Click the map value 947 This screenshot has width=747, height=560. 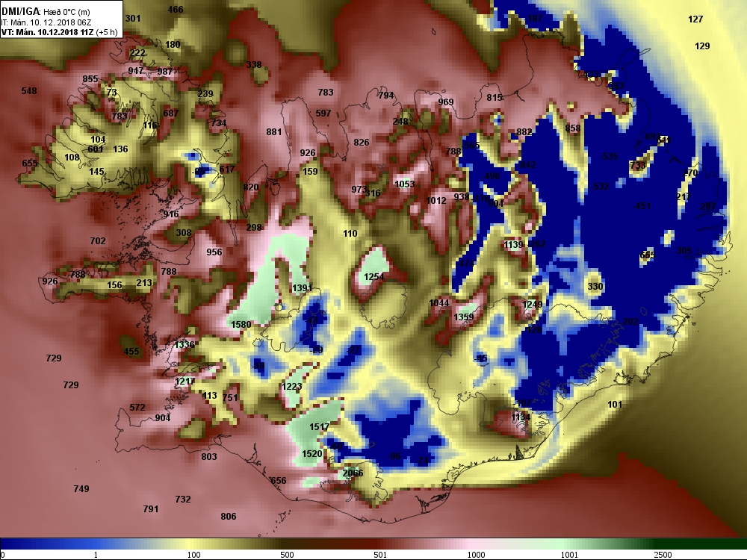[136, 70]
